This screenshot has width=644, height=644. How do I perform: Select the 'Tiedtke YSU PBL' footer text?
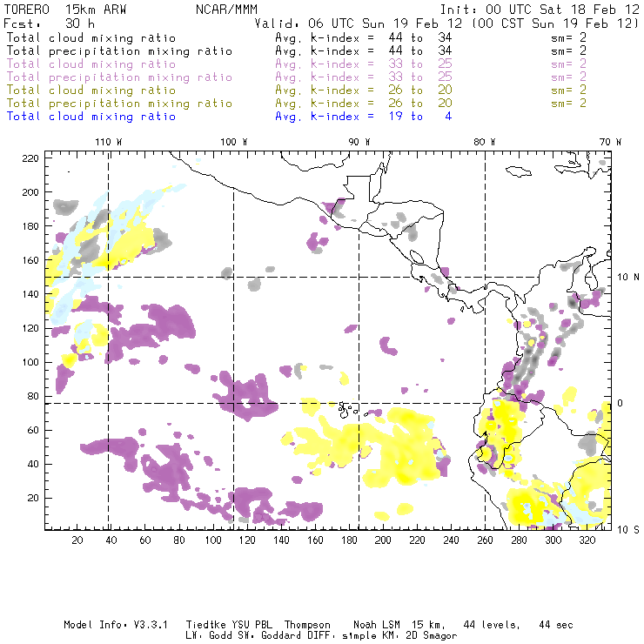pos(230,625)
